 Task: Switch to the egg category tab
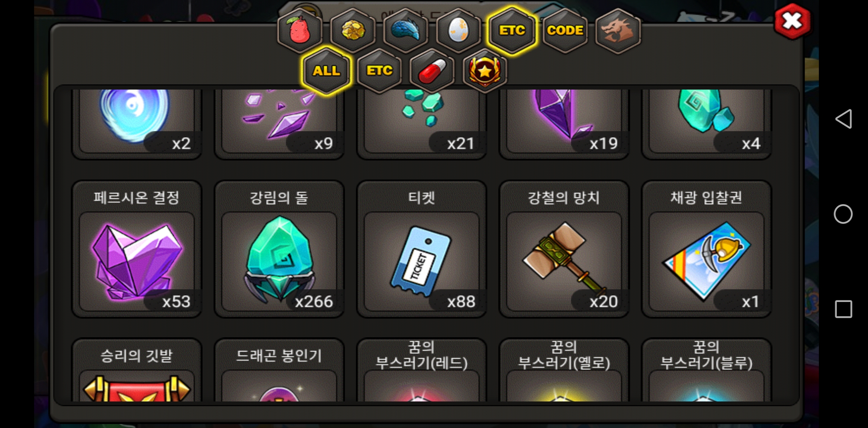tap(459, 30)
